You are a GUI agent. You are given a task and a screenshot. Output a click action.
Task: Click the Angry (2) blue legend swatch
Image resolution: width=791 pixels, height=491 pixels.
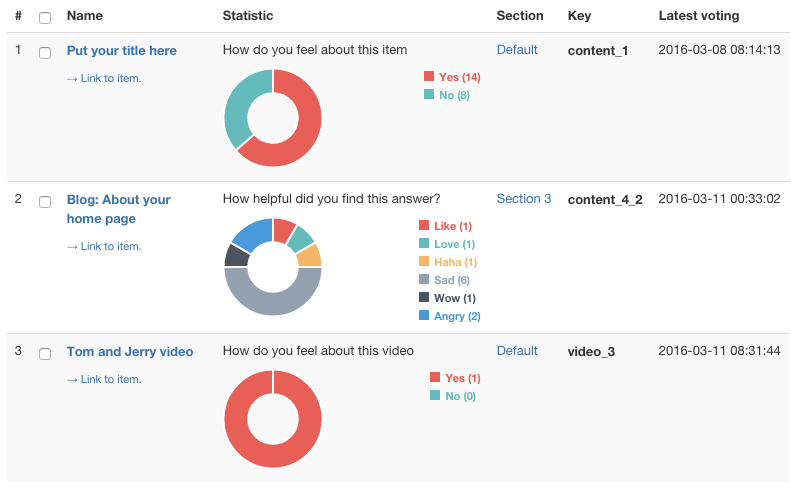pyautogui.click(x=424, y=316)
